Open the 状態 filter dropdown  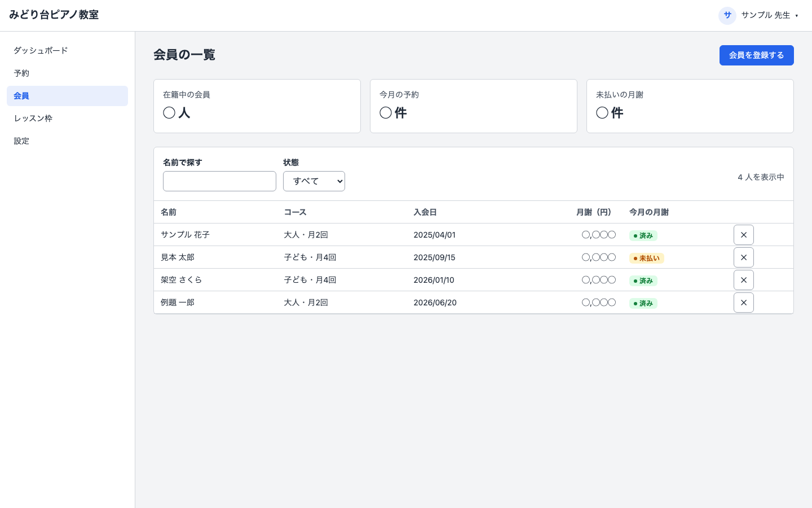coord(314,181)
